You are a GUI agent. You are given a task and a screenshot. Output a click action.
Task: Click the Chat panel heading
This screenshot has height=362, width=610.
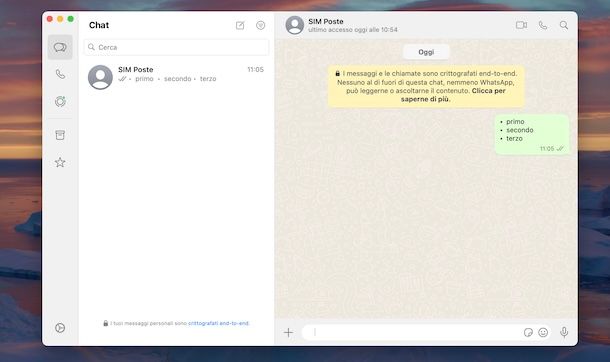point(99,25)
